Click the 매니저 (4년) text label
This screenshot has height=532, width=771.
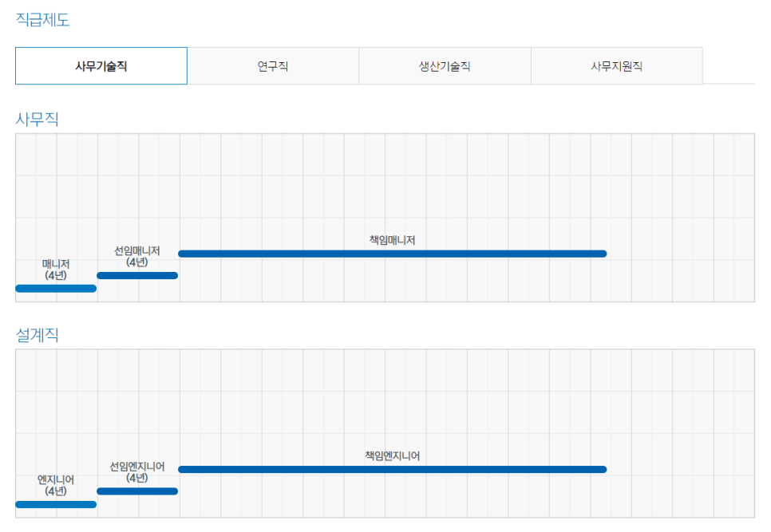click(x=56, y=270)
